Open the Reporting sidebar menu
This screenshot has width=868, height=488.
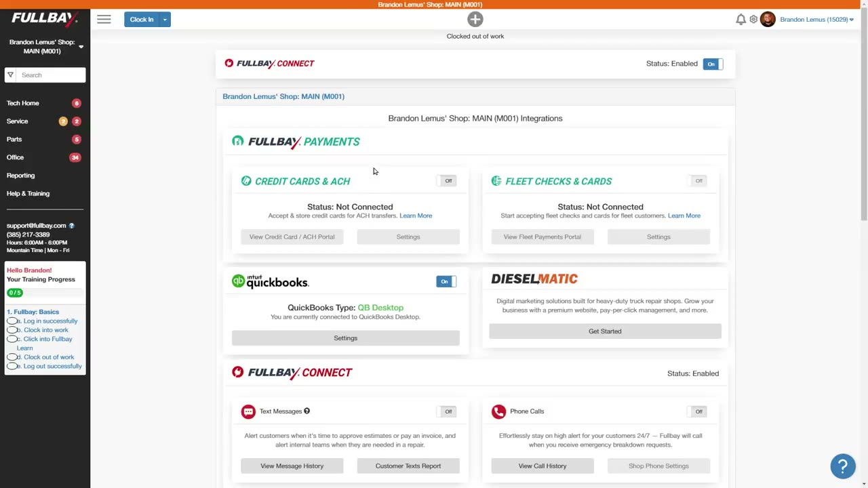(x=20, y=176)
